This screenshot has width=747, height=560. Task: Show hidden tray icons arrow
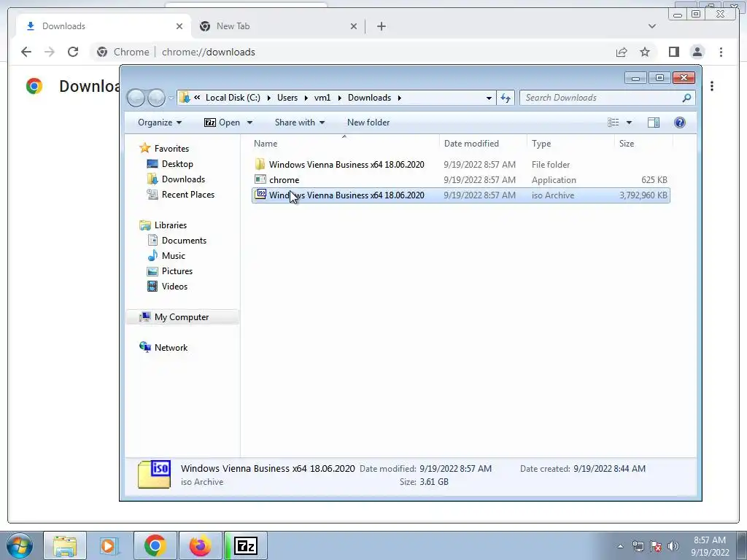pyautogui.click(x=620, y=546)
